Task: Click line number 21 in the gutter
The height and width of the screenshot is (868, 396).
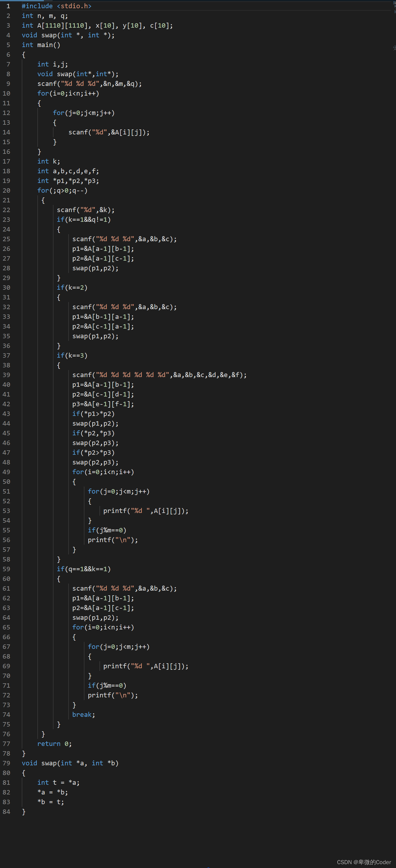Action: coord(6,200)
